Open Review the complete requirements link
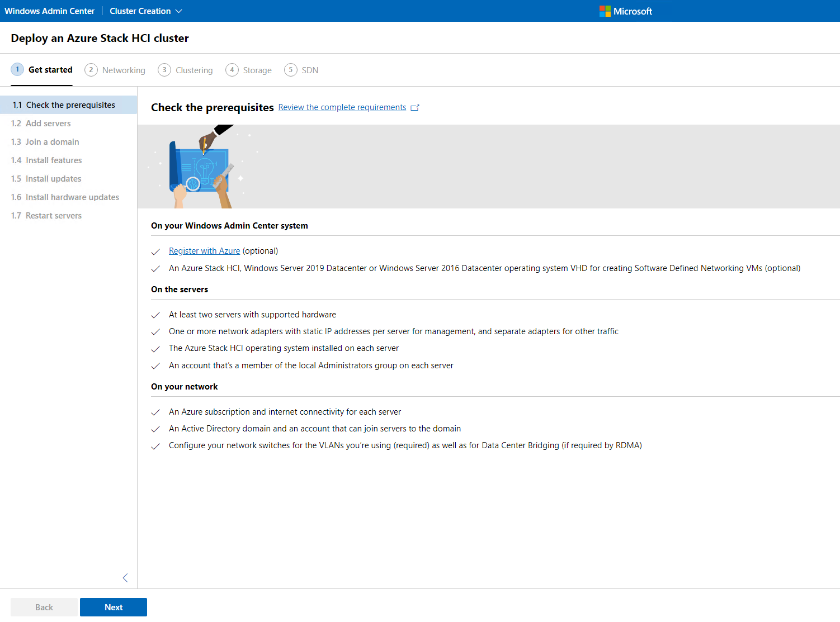 pyautogui.click(x=342, y=107)
